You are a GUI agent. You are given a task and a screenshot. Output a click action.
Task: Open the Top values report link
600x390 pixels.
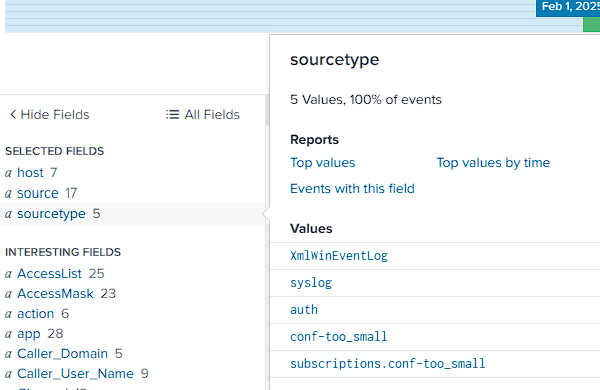(x=323, y=163)
